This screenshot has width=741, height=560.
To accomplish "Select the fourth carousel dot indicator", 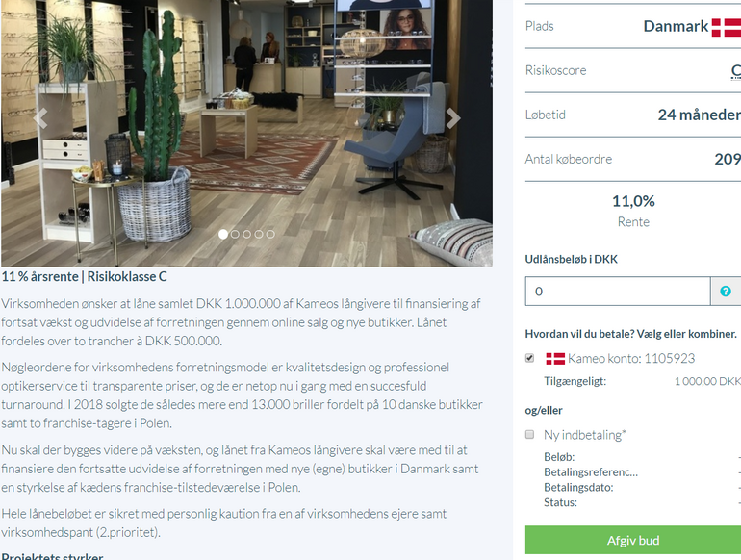I will tap(259, 234).
